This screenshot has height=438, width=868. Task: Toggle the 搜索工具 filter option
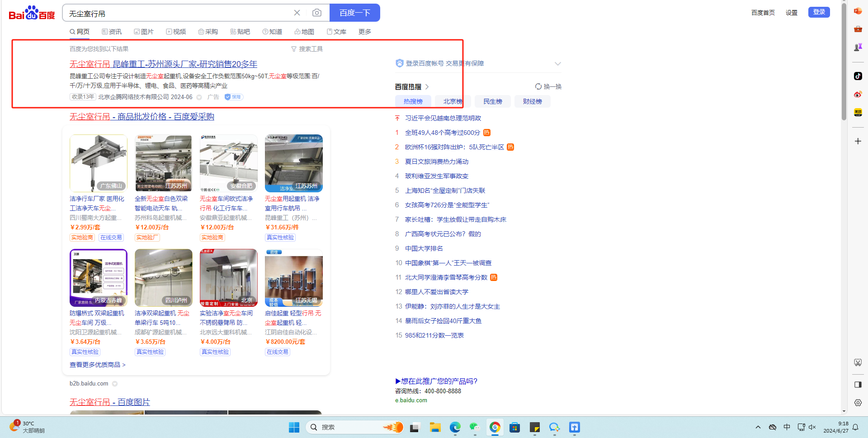[x=307, y=49]
